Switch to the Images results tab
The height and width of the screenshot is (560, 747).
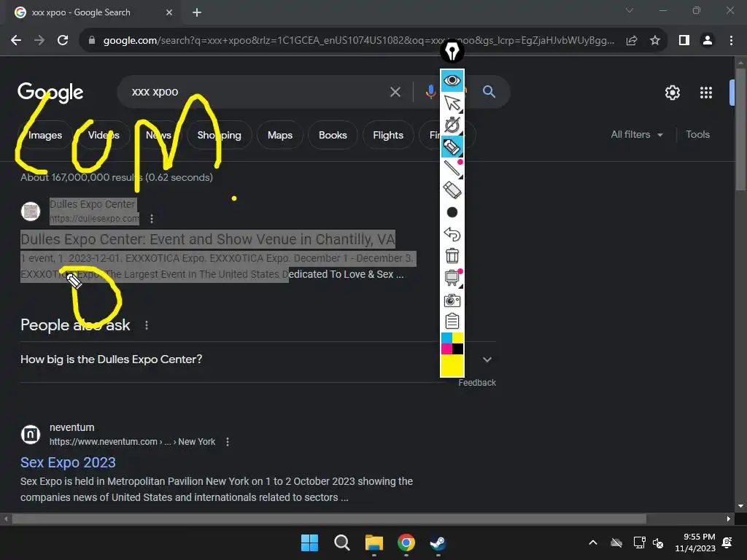click(x=45, y=135)
